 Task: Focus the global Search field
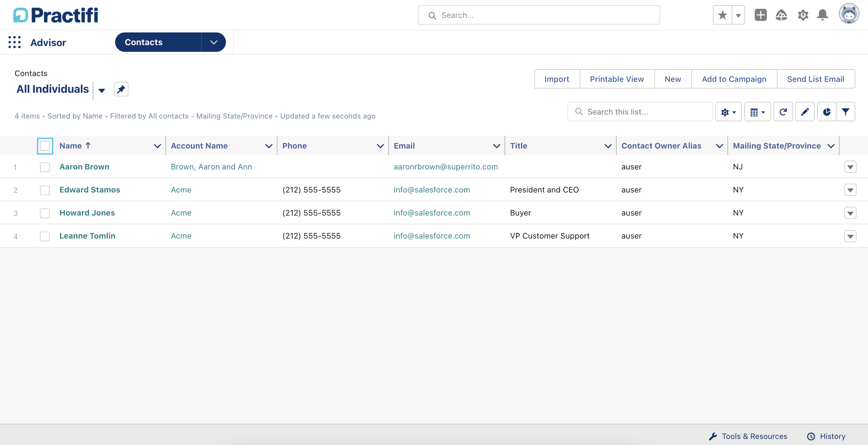coord(539,15)
